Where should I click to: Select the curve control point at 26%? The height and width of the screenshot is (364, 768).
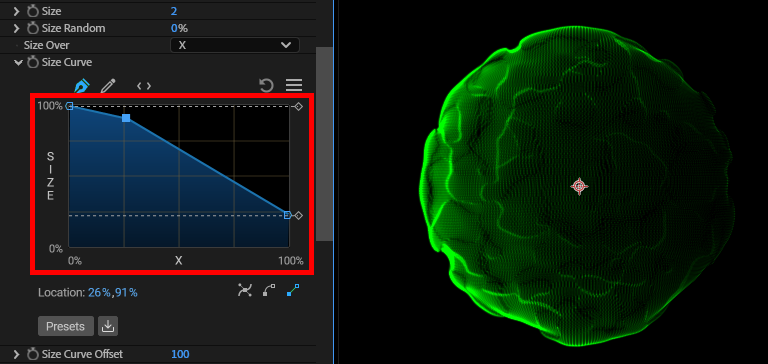pyautogui.click(x=126, y=118)
